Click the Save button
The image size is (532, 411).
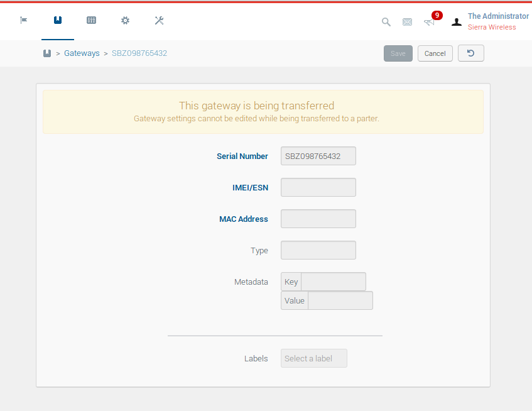tap(398, 53)
